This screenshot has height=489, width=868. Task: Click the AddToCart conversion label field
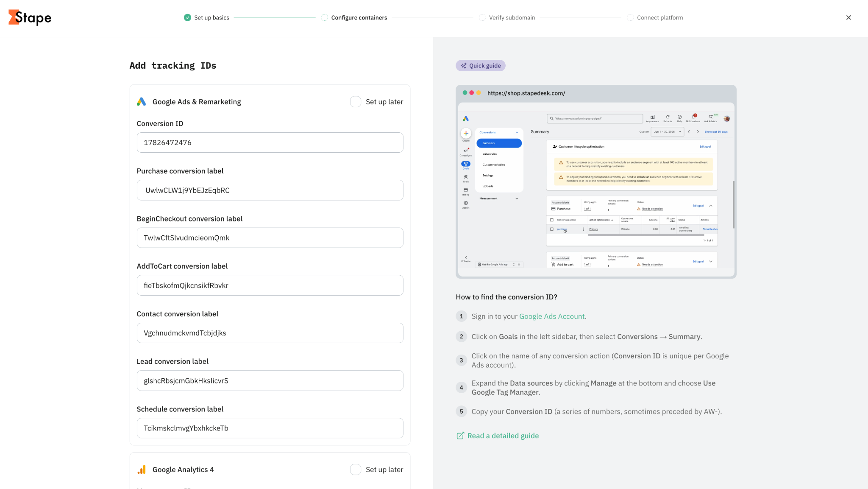click(270, 285)
